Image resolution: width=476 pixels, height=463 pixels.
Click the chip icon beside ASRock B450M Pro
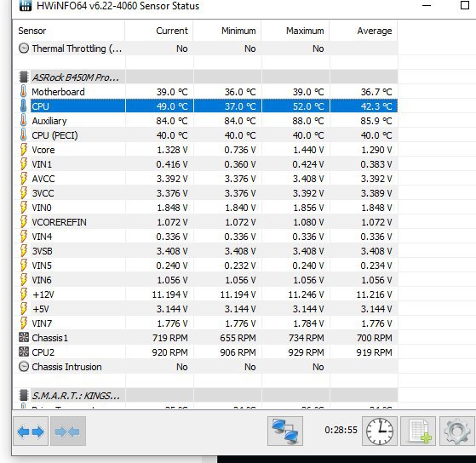click(24, 77)
